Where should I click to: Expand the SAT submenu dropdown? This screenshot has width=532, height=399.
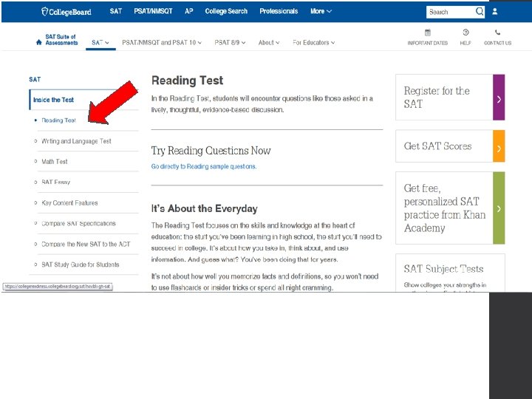point(100,43)
